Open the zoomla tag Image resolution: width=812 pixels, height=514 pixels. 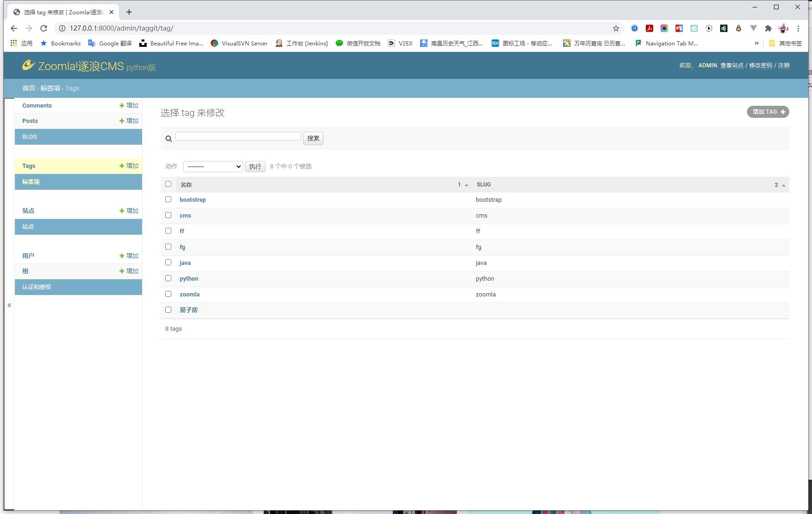(x=189, y=294)
